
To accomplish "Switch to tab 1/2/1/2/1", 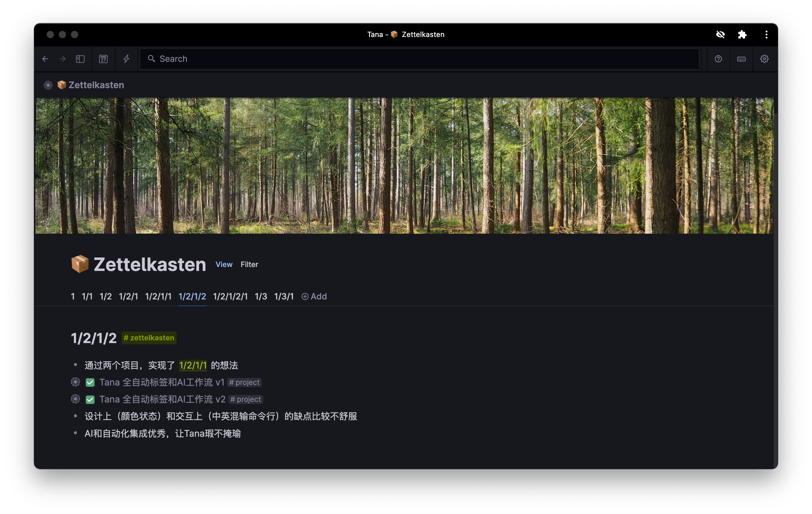I will click(230, 296).
